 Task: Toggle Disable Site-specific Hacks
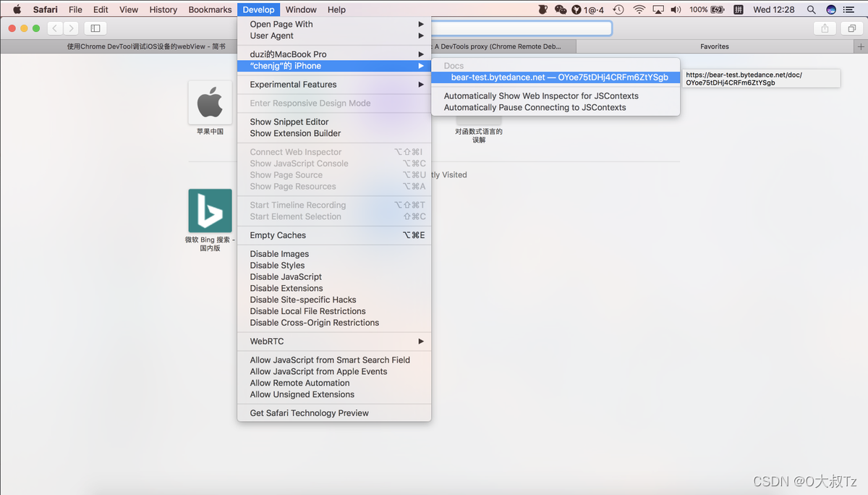(335, 300)
